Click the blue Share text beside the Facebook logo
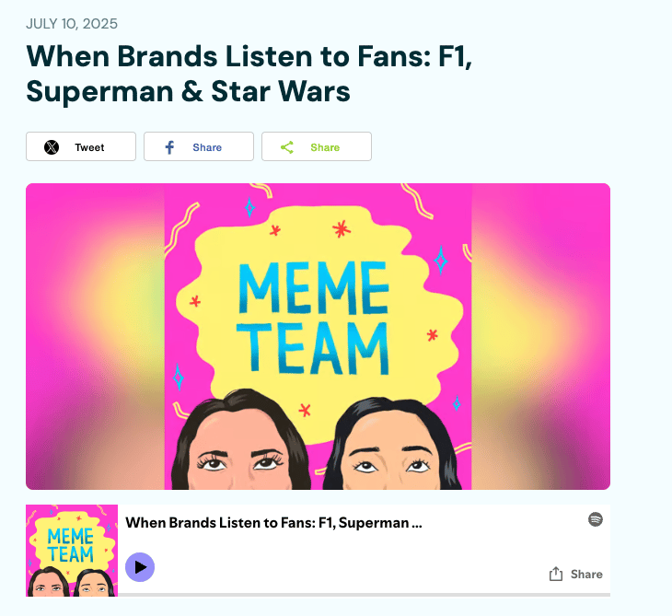Viewport: 672px width, 616px height. coord(207,147)
